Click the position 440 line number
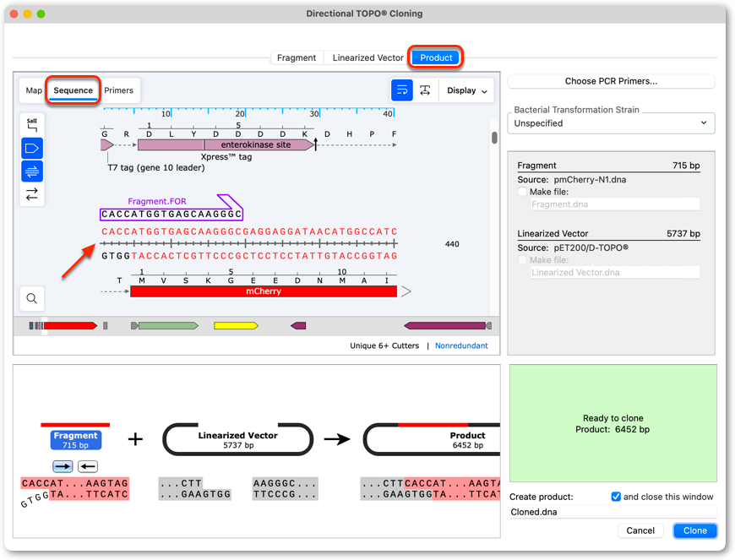 tap(452, 244)
